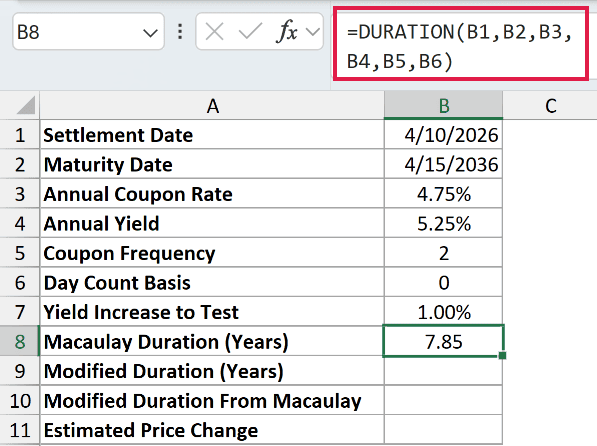Select the coupon frequency value 2
Image resolution: width=597 pixels, height=446 pixels.
[x=444, y=253]
